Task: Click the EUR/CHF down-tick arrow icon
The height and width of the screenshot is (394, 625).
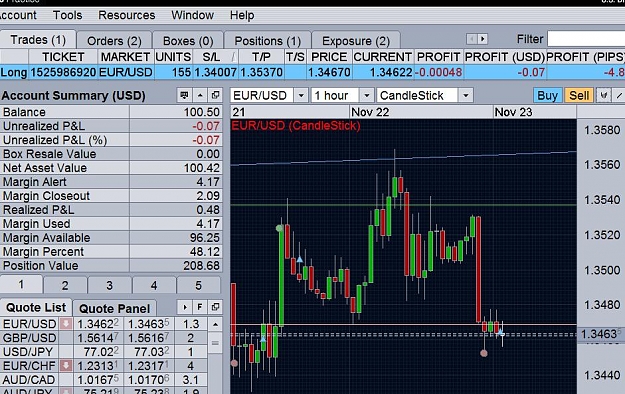Action: pyautogui.click(x=66, y=365)
